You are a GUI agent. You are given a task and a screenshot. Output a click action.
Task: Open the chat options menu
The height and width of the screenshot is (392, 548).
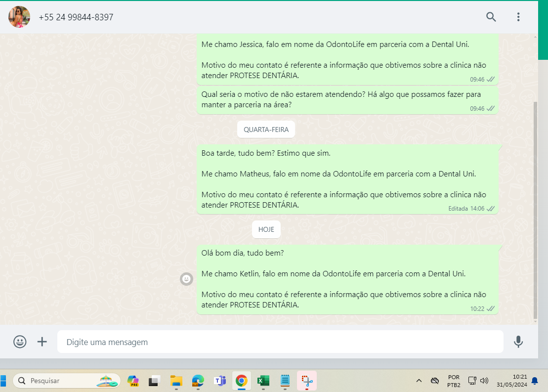[x=518, y=17]
